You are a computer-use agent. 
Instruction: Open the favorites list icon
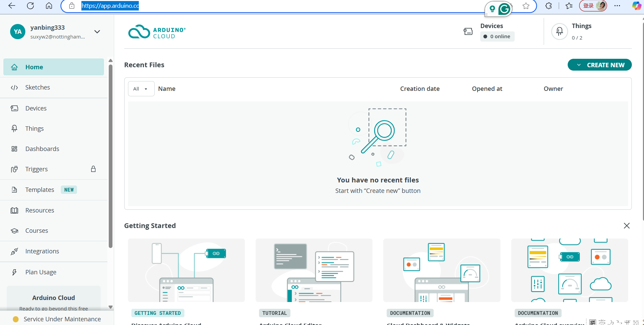[569, 6]
